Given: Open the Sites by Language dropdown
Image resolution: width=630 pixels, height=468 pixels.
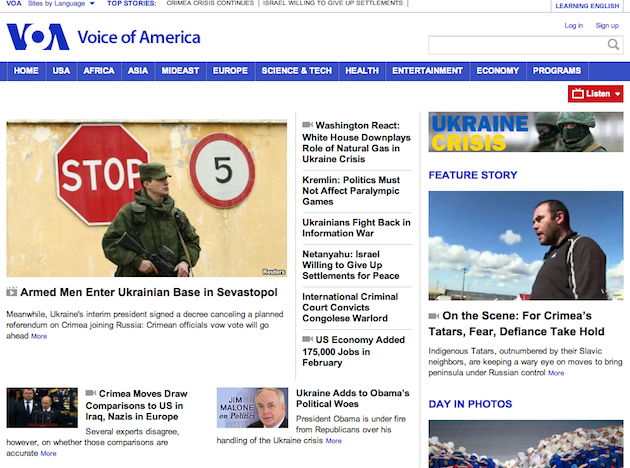Looking at the screenshot, I should 61,3.
